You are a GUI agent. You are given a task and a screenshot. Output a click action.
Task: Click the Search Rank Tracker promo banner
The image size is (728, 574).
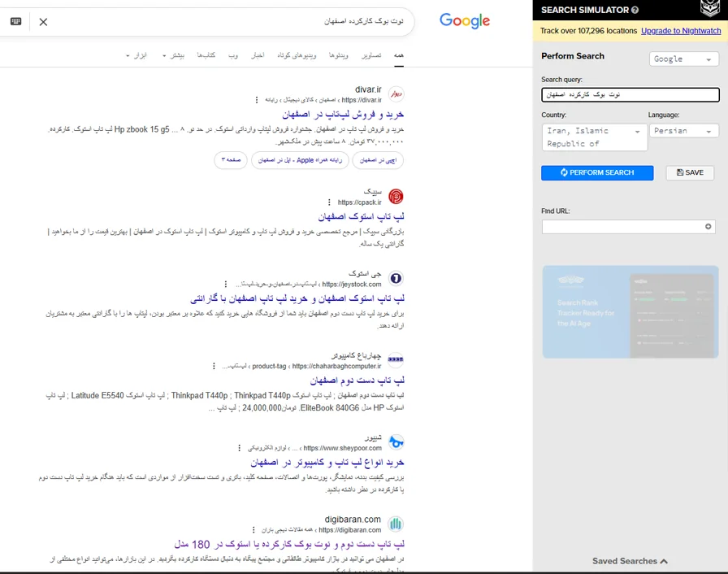tap(630, 311)
